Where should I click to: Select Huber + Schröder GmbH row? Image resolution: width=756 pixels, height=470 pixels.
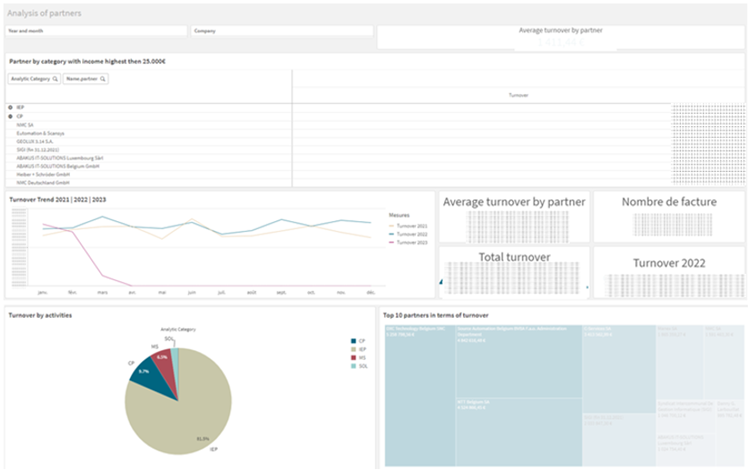(x=43, y=175)
